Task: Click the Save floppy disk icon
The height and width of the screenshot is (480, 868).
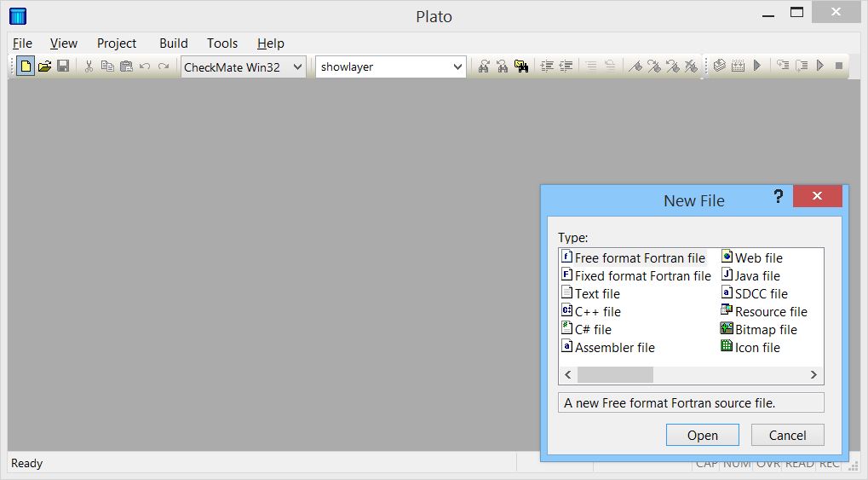Action: pyautogui.click(x=63, y=67)
